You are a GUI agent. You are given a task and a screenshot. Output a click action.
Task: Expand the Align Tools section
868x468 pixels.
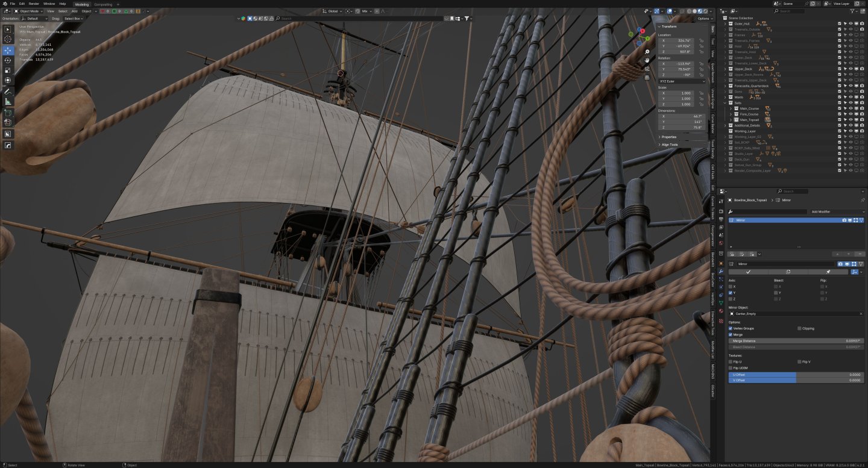pos(670,145)
